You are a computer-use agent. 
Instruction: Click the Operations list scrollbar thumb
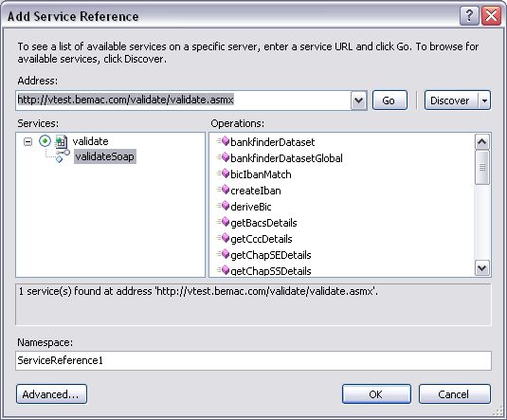click(x=482, y=167)
